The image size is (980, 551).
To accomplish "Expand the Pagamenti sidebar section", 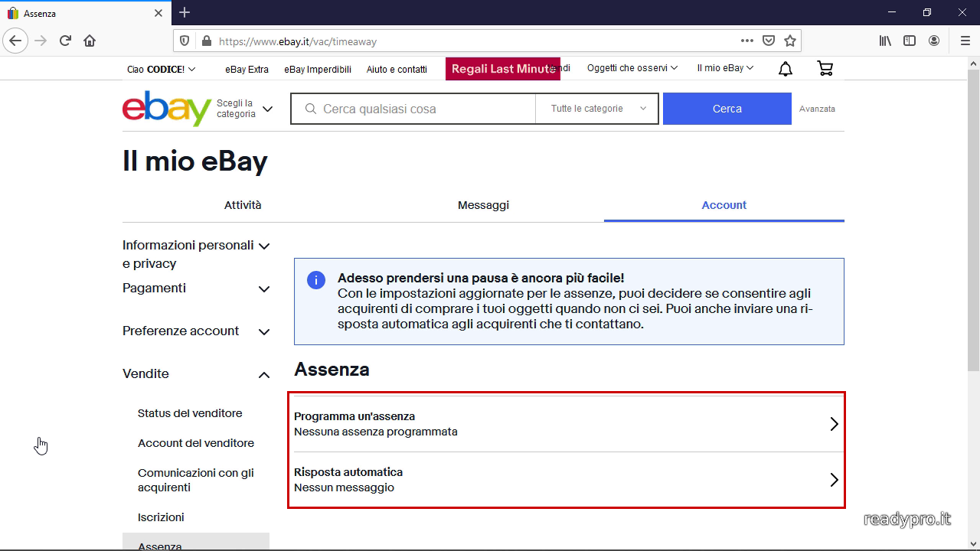I will pos(196,289).
